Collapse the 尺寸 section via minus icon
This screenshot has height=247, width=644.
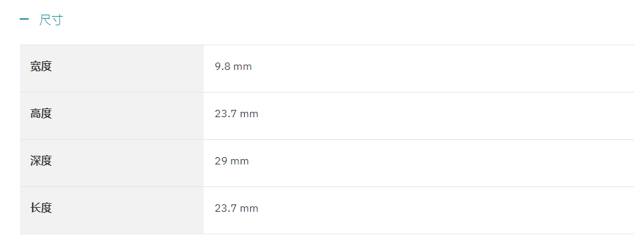tap(24, 19)
